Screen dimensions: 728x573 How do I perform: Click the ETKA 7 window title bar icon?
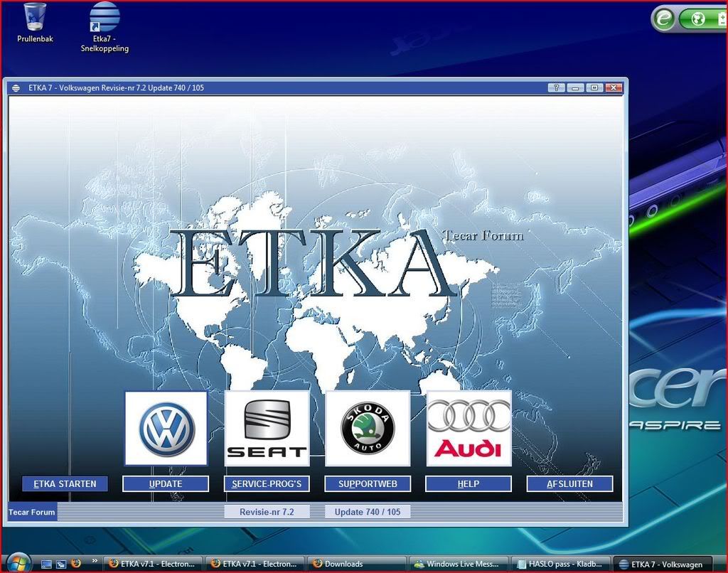tap(16, 87)
